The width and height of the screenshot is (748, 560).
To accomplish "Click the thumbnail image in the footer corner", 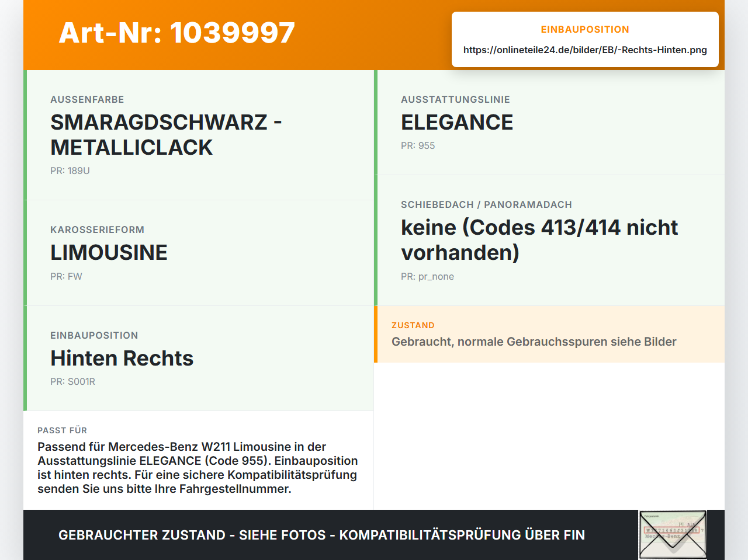I will click(673, 535).
